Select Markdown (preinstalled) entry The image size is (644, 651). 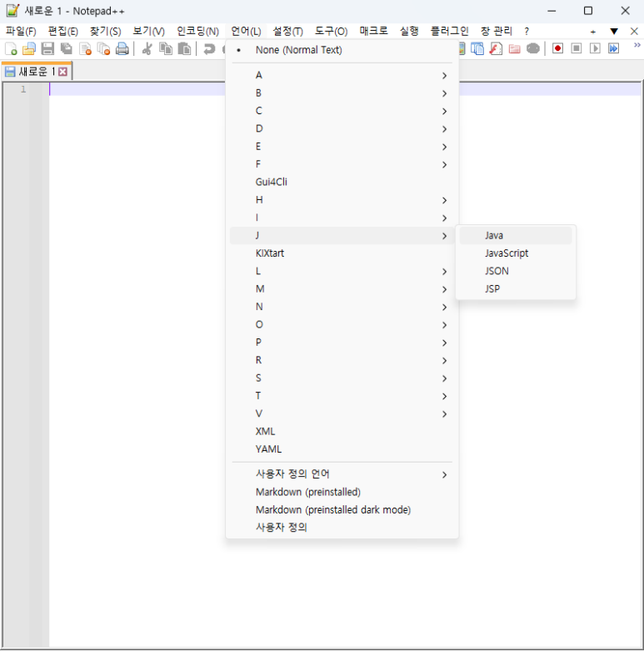pos(342,492)
